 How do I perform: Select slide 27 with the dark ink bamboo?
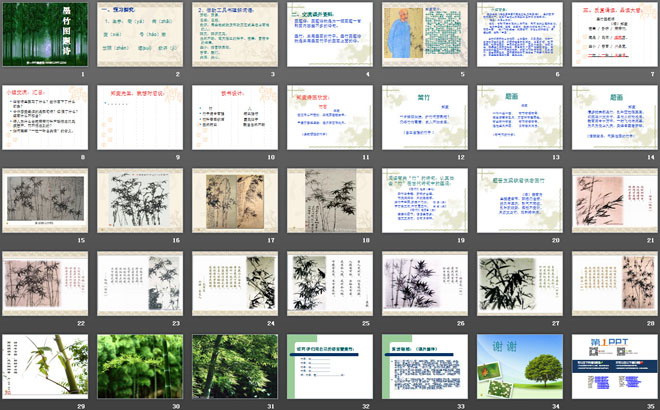click(x=520, y=284)
